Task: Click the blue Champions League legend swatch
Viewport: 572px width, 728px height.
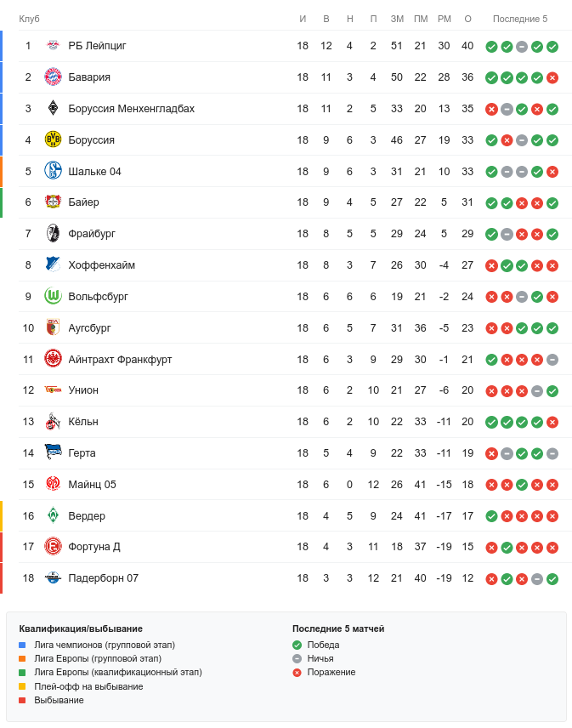Action: click(x=22, y=646)
